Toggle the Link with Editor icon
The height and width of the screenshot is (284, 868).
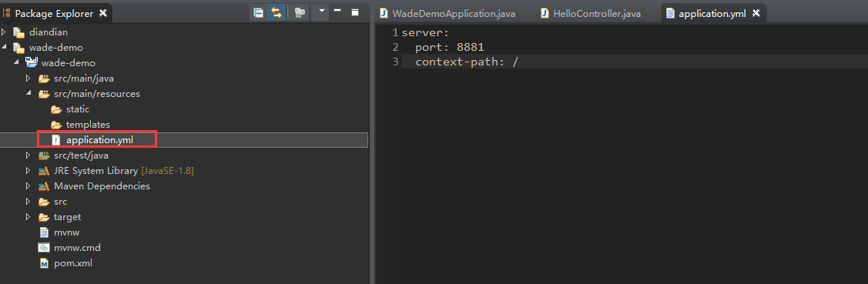click(x=276, y=13)
